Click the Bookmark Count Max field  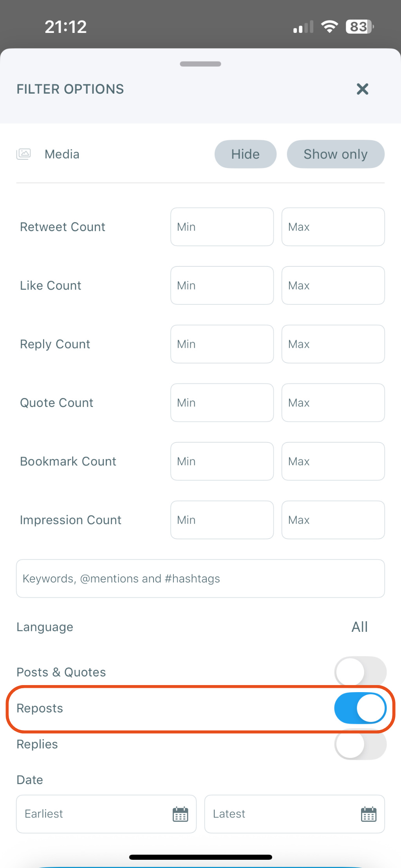[x=333, y=461]
